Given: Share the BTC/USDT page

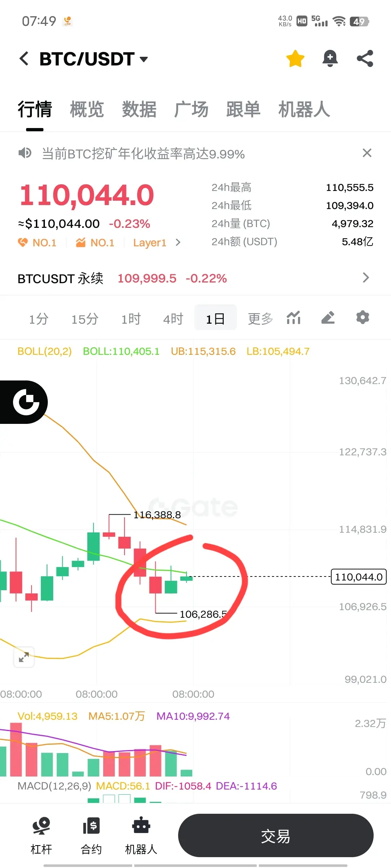Looking at the screenshot, I should point(365,59).
